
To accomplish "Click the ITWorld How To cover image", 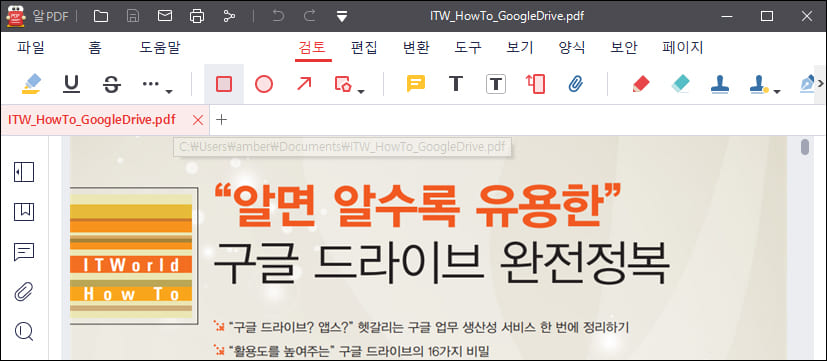I will (134, 255).
